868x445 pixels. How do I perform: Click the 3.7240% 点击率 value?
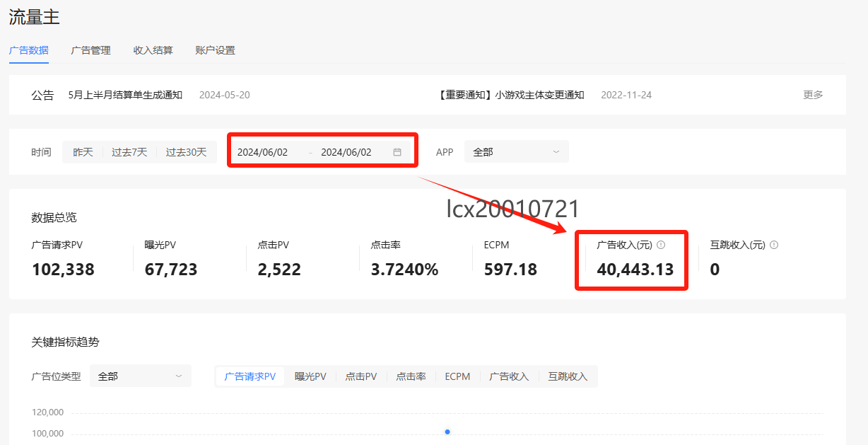(x=405, y=270)
